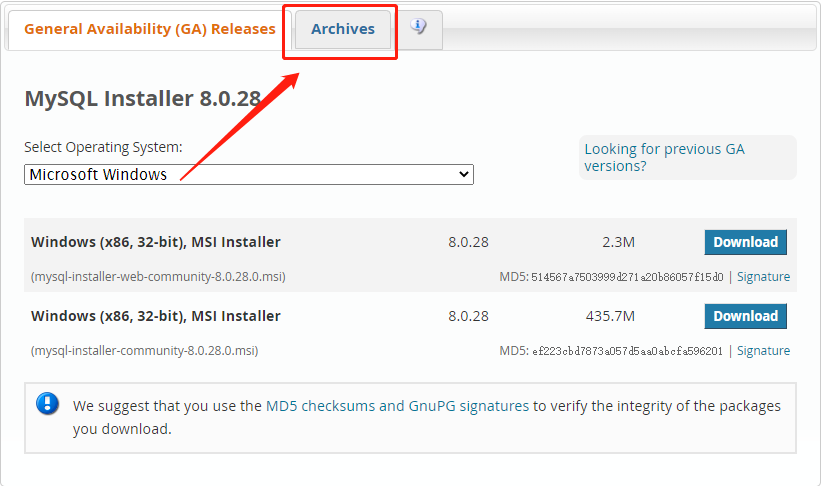Open Signature link for 435.7M installer
Image resolution: width=827 pixels, height=486 pixels.
763,350
